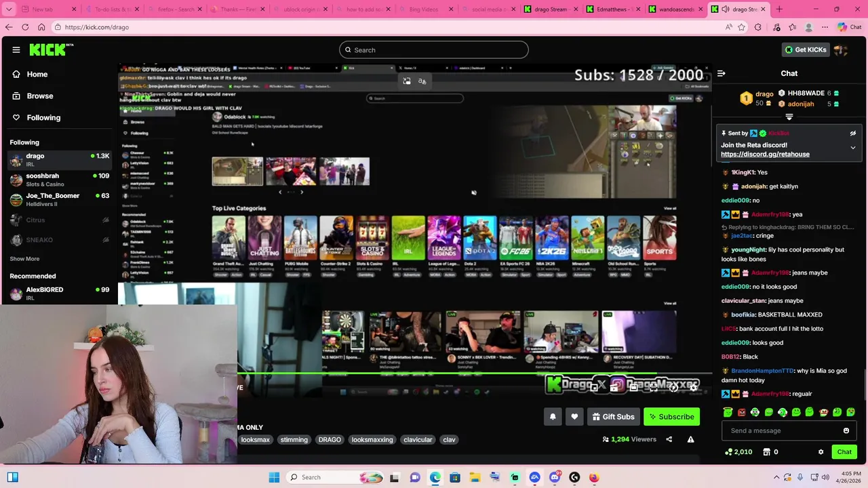
Task: Open Windows widgets panel
Action: pyautogui.click(x=12, y=477)
